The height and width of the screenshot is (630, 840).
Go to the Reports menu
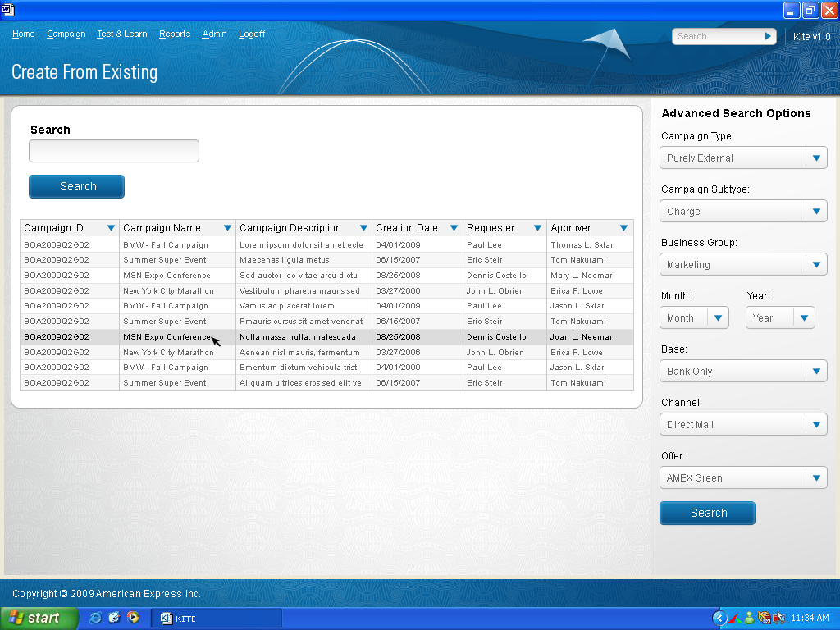[x=175, y=34]
